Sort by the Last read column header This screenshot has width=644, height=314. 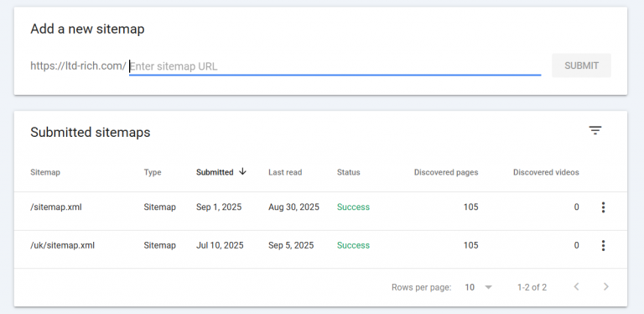pyautogui.click(x=285, y=172)
